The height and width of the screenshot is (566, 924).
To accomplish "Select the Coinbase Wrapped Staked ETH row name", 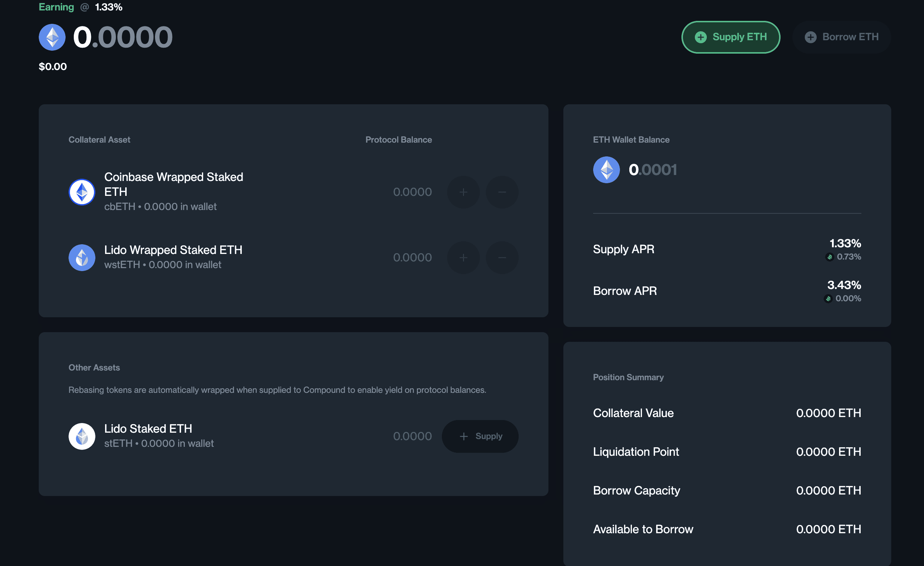I will pos(173,184).
